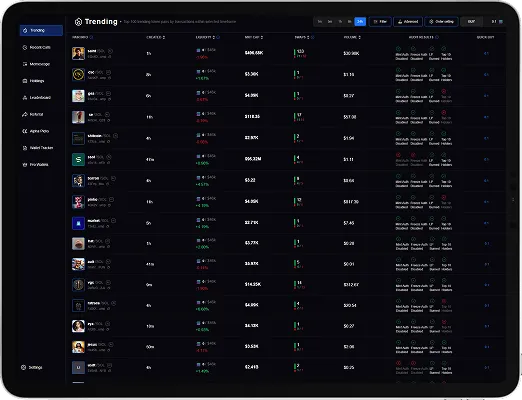Click the Settings gear icon
The image size is (522, 400).
point(23,367)
